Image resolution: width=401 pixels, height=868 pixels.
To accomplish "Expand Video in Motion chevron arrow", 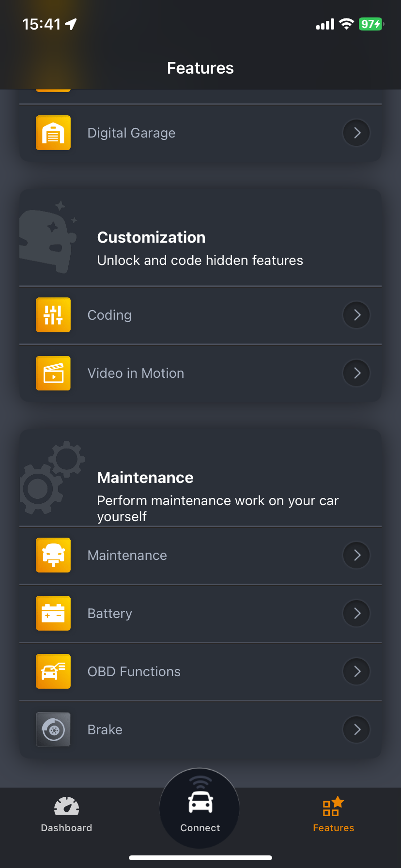I will (x=356, y=373).
